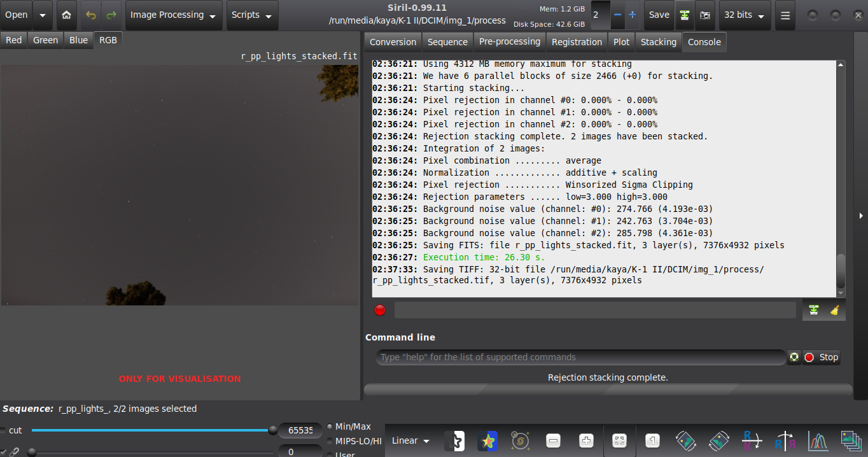Toggle the chain link slider icon
868x457 pixels.
pos(14,452)
